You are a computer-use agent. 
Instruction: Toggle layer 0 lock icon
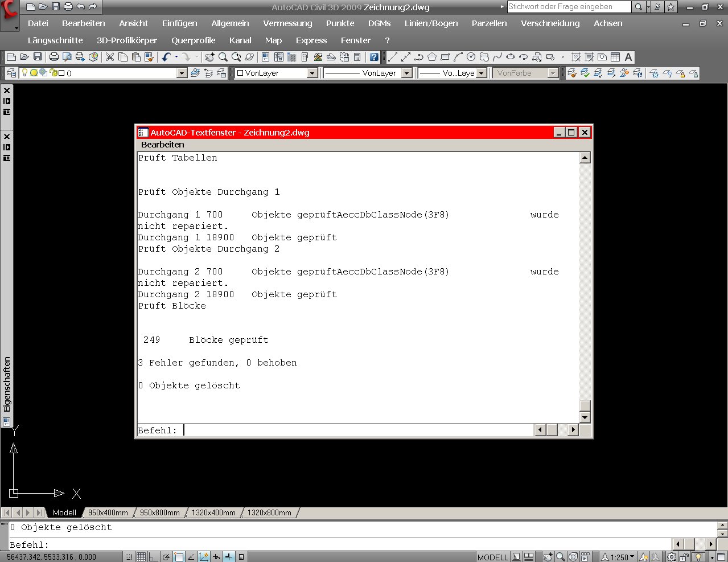[54, 73]
